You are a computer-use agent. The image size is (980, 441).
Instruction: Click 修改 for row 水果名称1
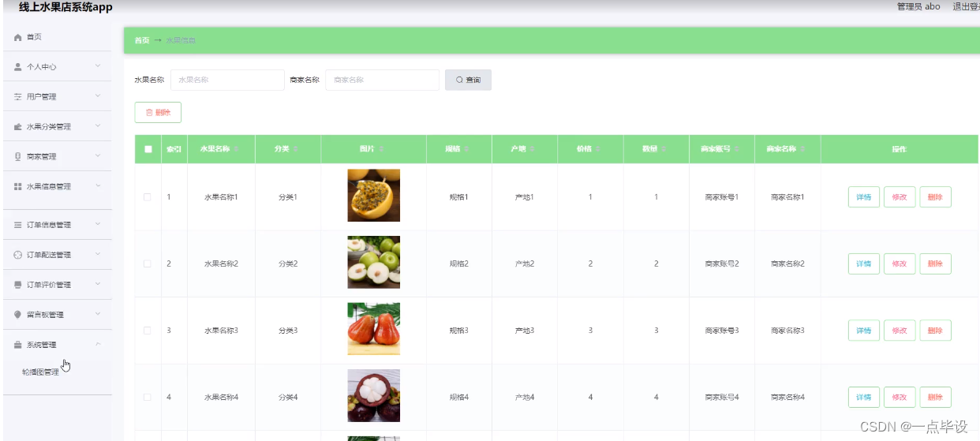900,197
